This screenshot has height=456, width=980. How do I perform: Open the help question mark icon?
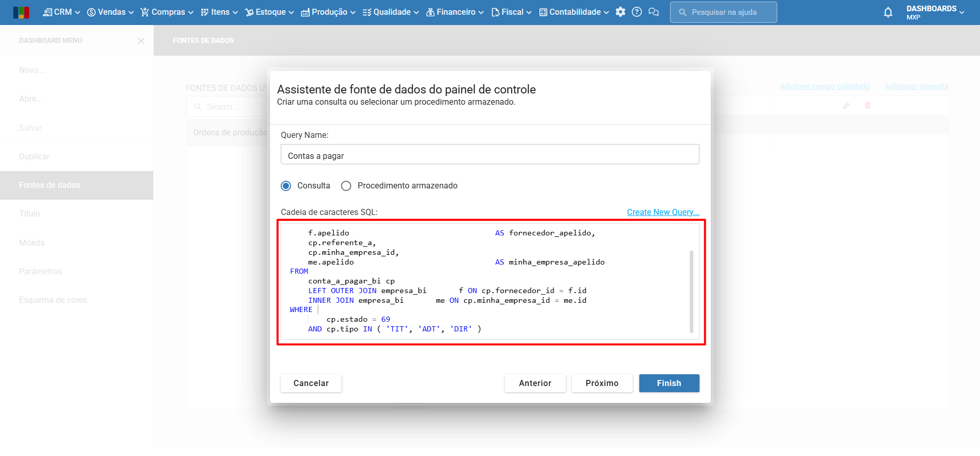[637, 12]
